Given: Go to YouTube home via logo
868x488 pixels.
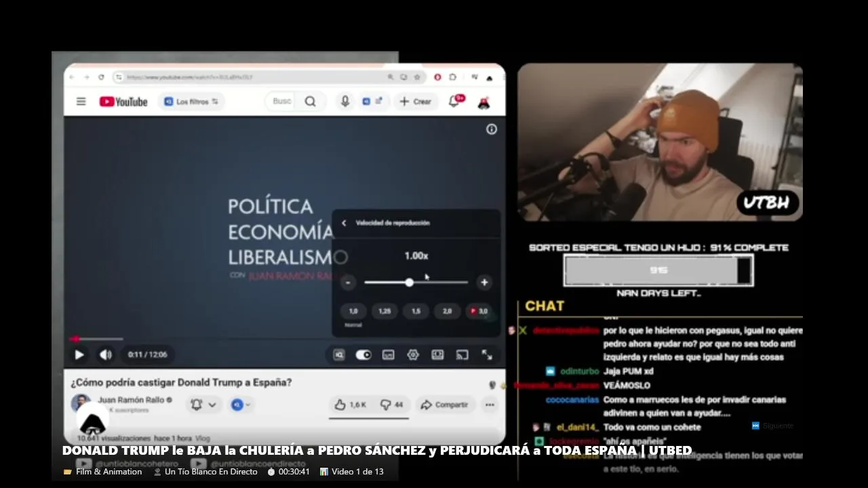Looking at the screenshot, I should tap(123, 102).
